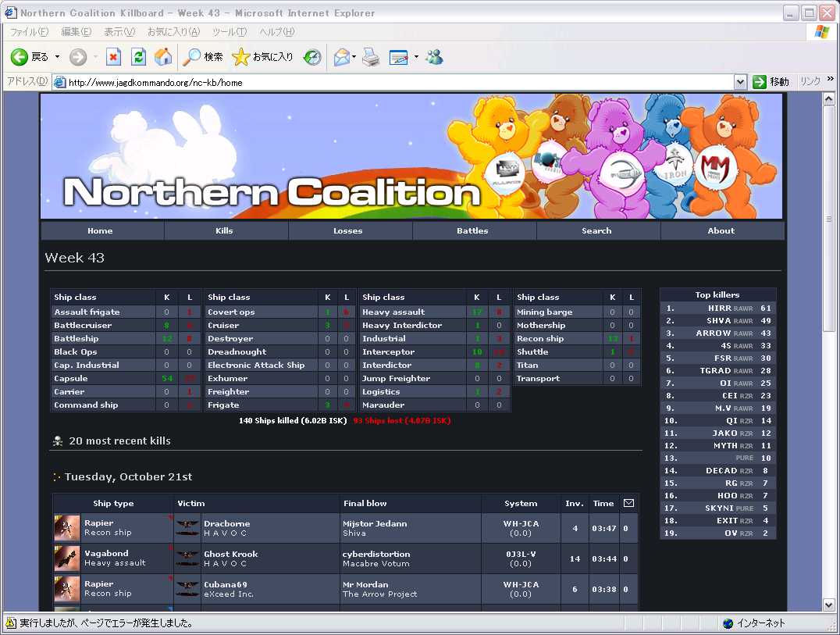Viewport: 840px width, 635px height.
Task: Click the Vagabond ship thumbnail image
Action: pos(67,558)
